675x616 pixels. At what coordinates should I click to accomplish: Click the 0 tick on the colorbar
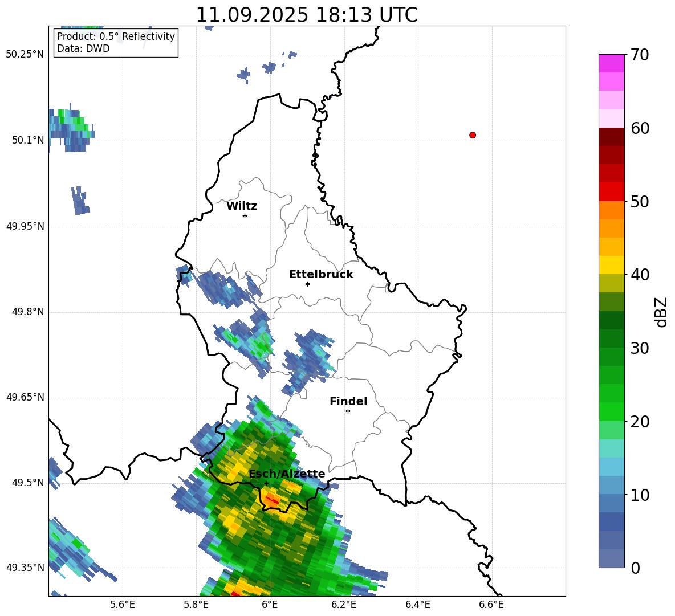[x=635, y=568]
